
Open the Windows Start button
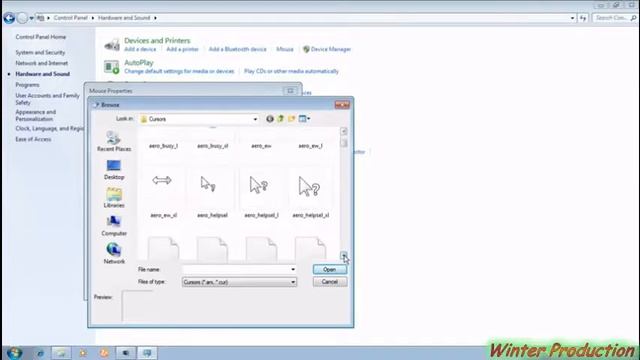[x=14, y=353]
